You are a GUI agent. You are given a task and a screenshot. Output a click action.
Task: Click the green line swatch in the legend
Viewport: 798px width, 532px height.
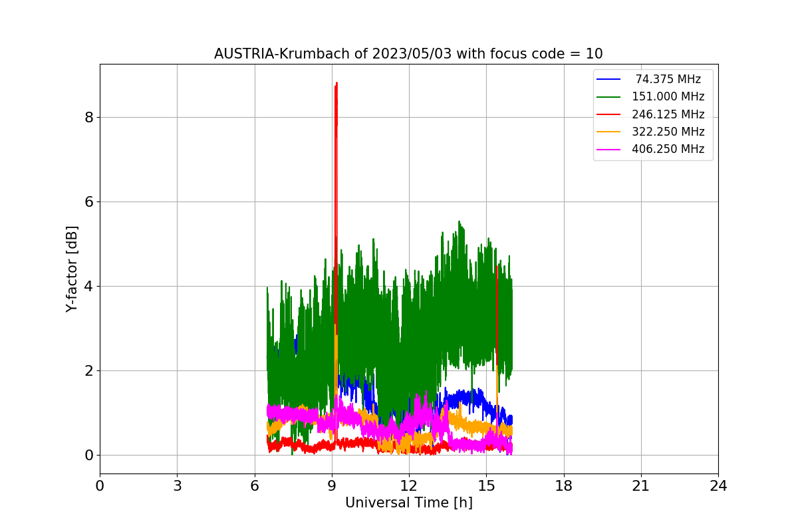[x=609, y=97]
